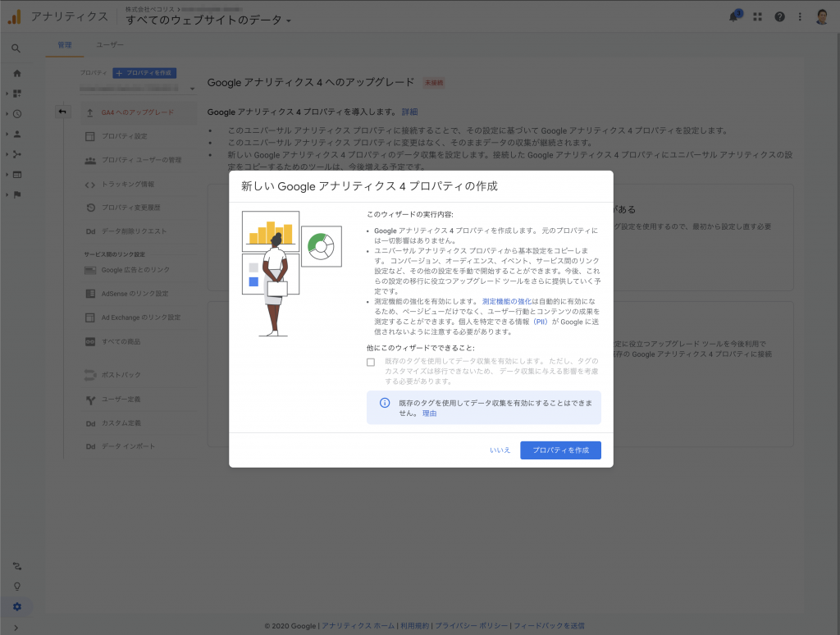
Task: Open AdSense のリンク設定 item
Action: click(138, 294)
